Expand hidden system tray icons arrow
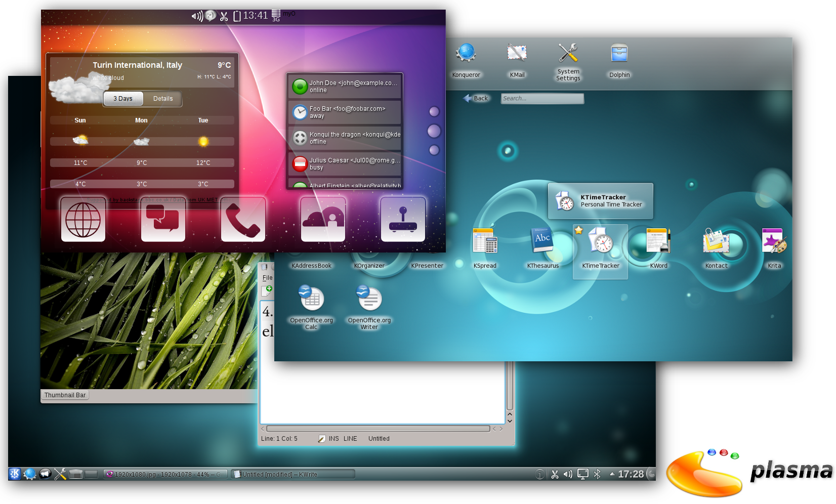Viewport: 836px width, 504px height. click(x=612, y=474)
